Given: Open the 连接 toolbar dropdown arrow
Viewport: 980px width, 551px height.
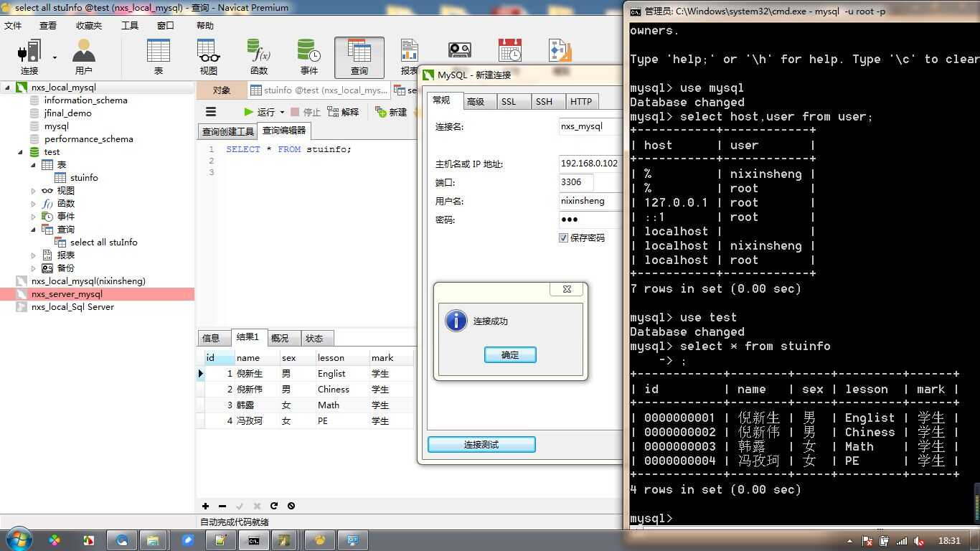Looking at the screenshot, I should 55,57.
